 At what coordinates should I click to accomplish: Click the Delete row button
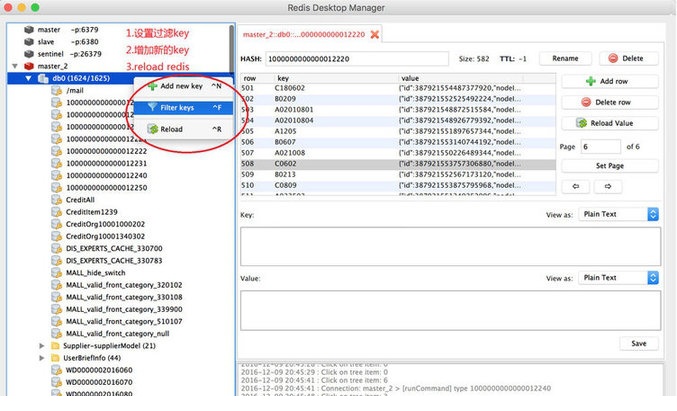610,102
